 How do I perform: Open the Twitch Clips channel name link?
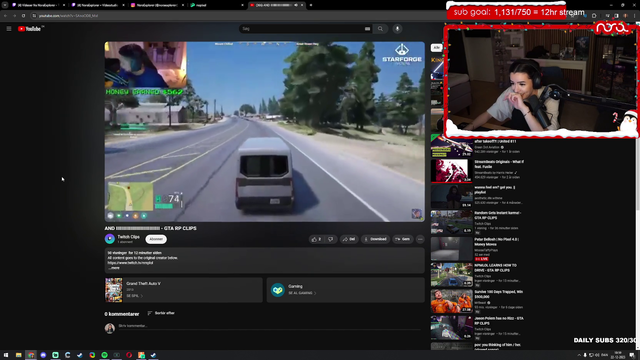tap(129, 237)
